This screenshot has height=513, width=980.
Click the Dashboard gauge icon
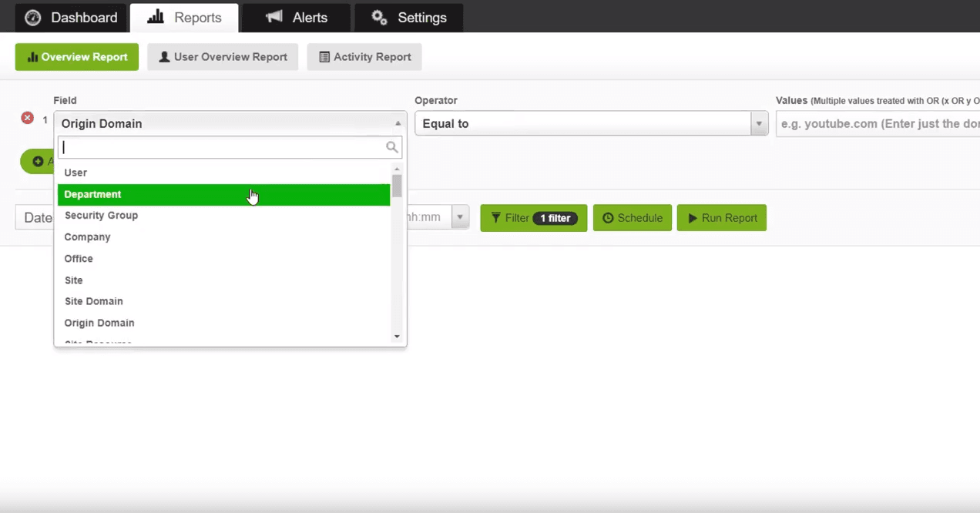tap(32, 18)
